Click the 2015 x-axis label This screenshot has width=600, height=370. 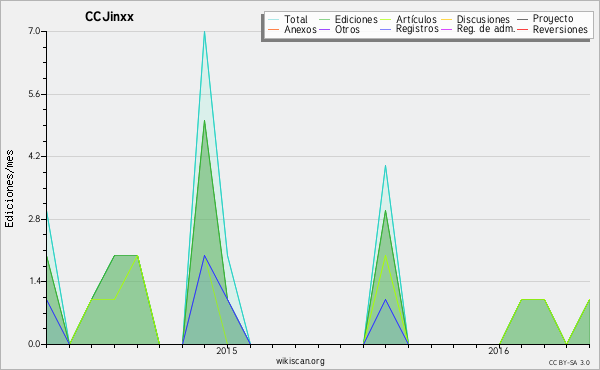pyautogui.click(x=227, y=350)
